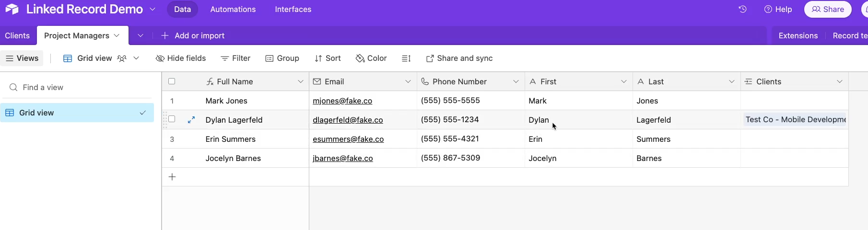The height and width of the screenshot is (230, 868).
Task: Select the Jocelyn first name cell
Action: coord(579,158)
